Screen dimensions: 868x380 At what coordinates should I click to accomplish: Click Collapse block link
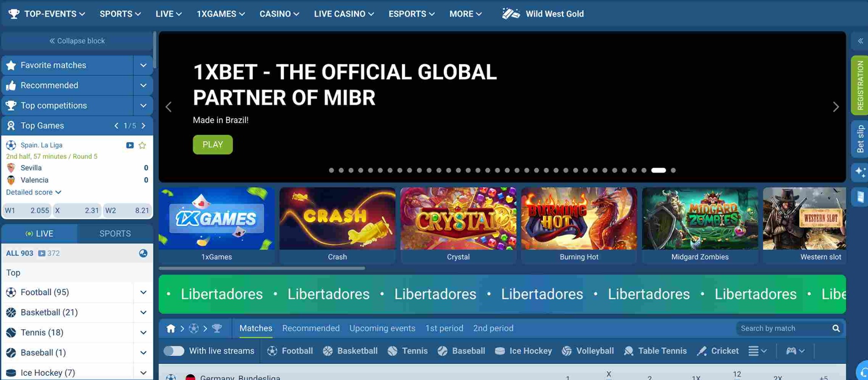[77, 41]
